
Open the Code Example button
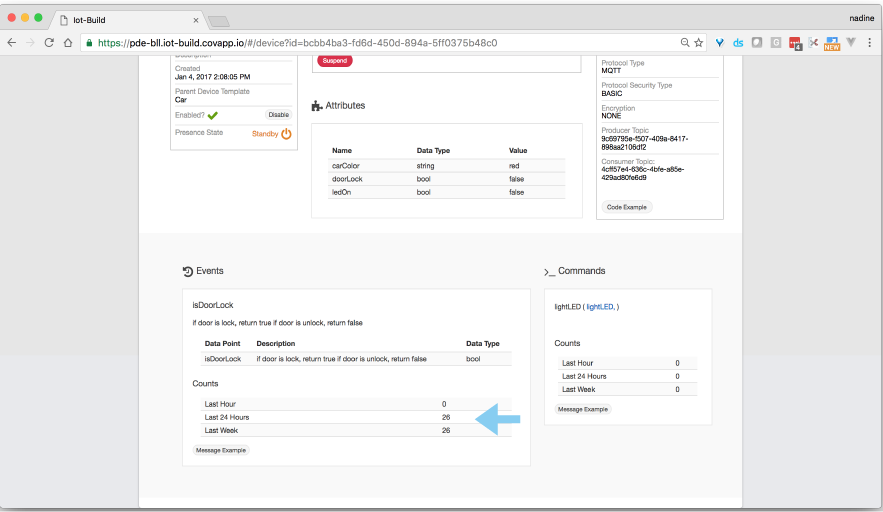point(627,207)
